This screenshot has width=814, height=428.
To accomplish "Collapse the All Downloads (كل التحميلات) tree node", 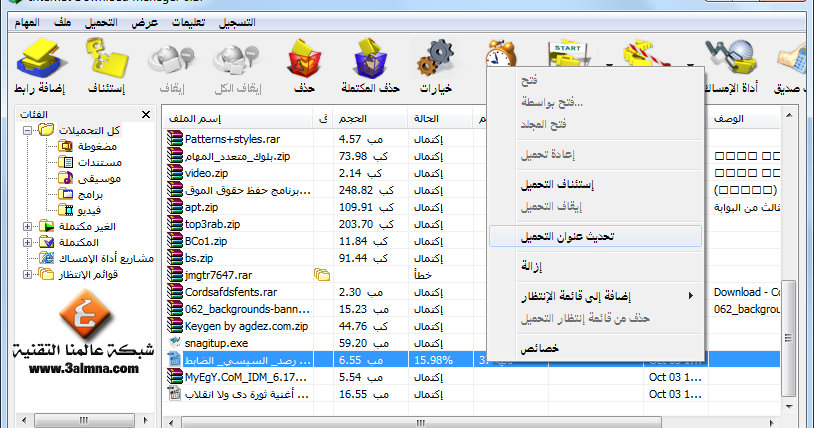I will (x=28, y=130).
